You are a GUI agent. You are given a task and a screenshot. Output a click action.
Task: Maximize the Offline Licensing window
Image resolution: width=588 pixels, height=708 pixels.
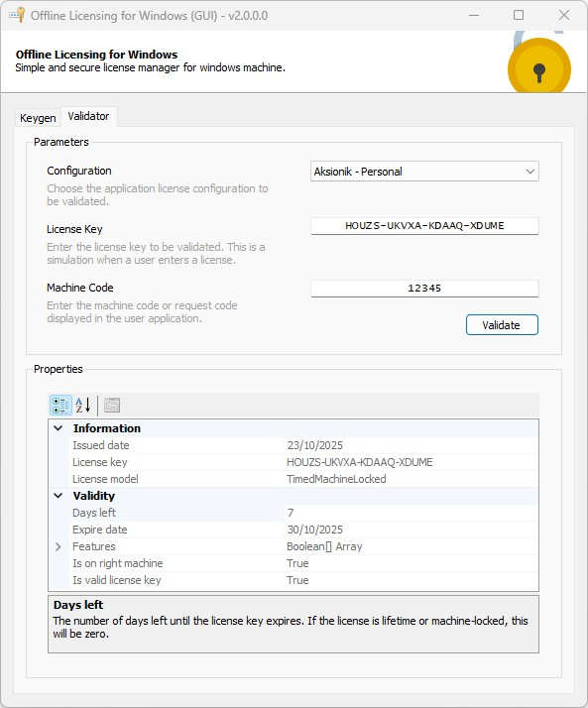pyautogui.click(x=519, y=15)
